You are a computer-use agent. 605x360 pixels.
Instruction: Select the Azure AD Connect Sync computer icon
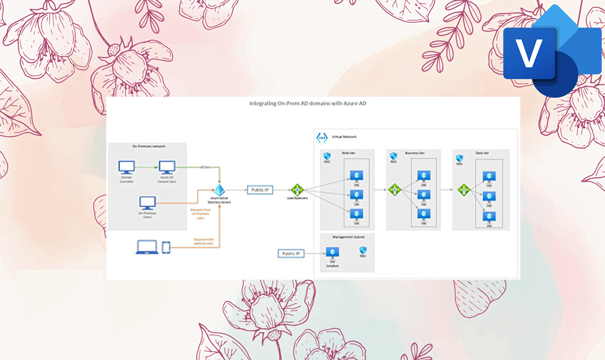point(167,168)
